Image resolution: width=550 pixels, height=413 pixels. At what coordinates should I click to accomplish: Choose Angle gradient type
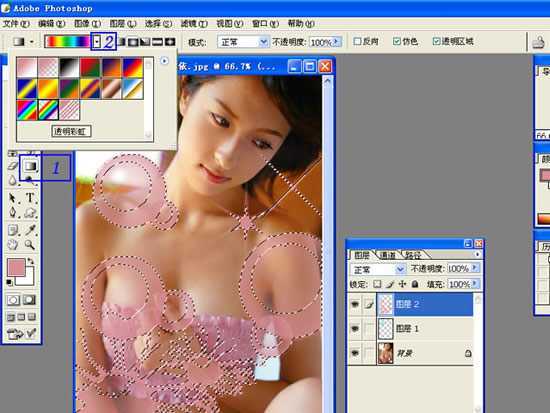point(145,42)
